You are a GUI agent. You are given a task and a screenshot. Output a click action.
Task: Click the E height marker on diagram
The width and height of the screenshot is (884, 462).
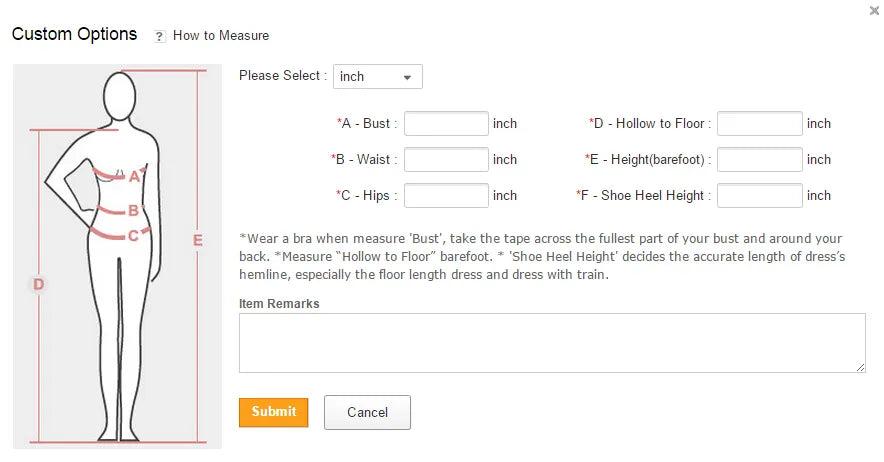pyautogui.click(x=197, y=240)
